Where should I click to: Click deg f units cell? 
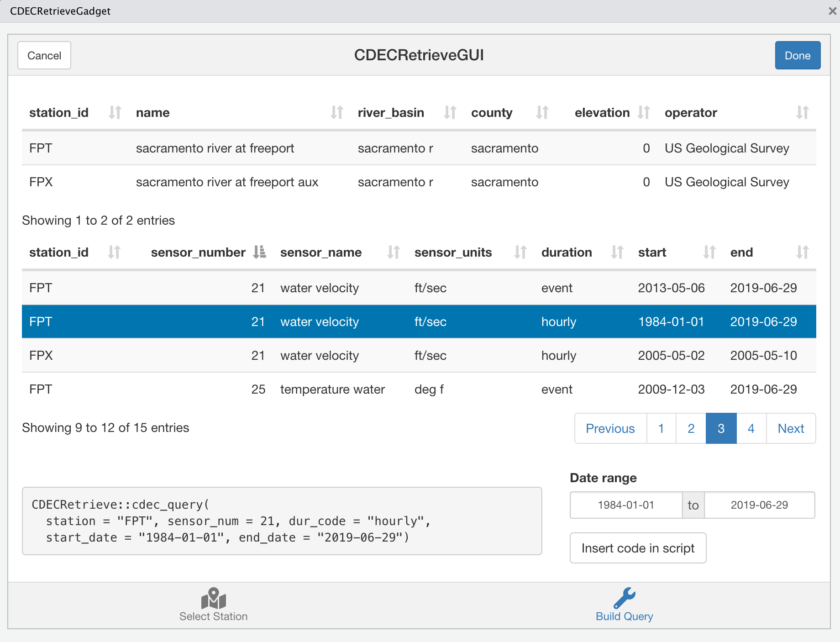tap(429, 389)
